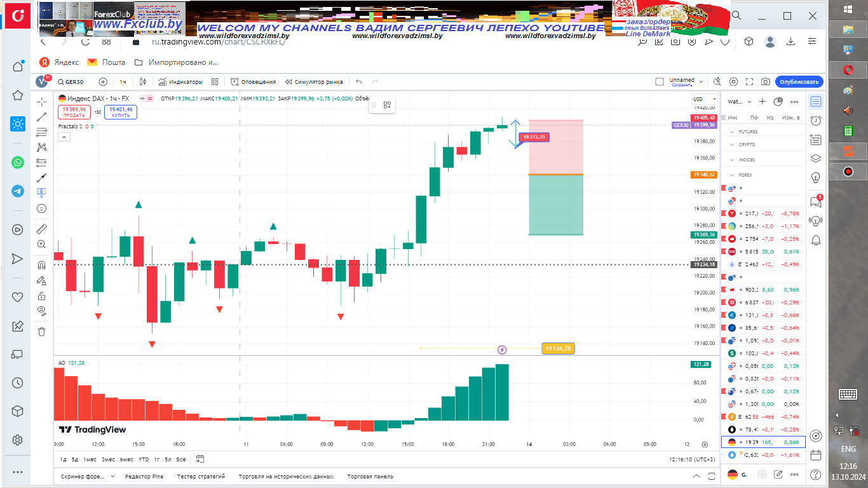Open the ideas lightbulb panel
This screenshot has height=488, width=868.
[816, 177]
